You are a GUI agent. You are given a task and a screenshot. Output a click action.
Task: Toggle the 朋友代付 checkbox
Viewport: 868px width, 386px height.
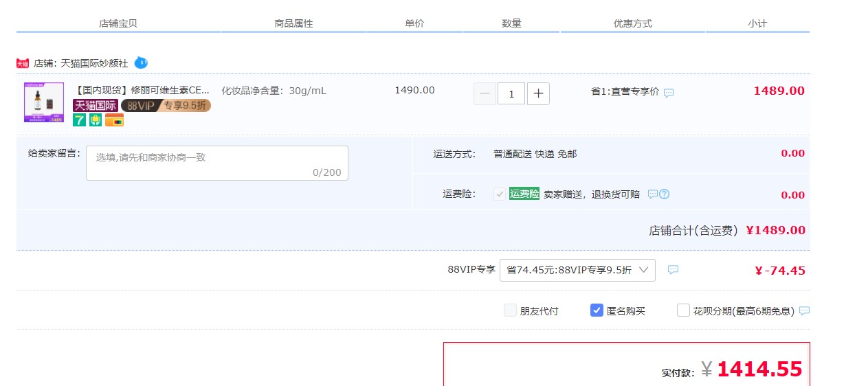pos(510,310)
